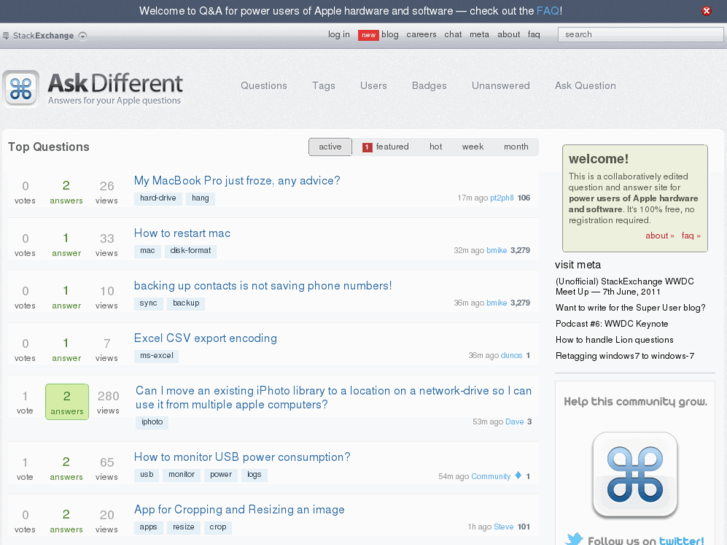Open faq in top bar
727x545 pixels.
coord(534,34)
